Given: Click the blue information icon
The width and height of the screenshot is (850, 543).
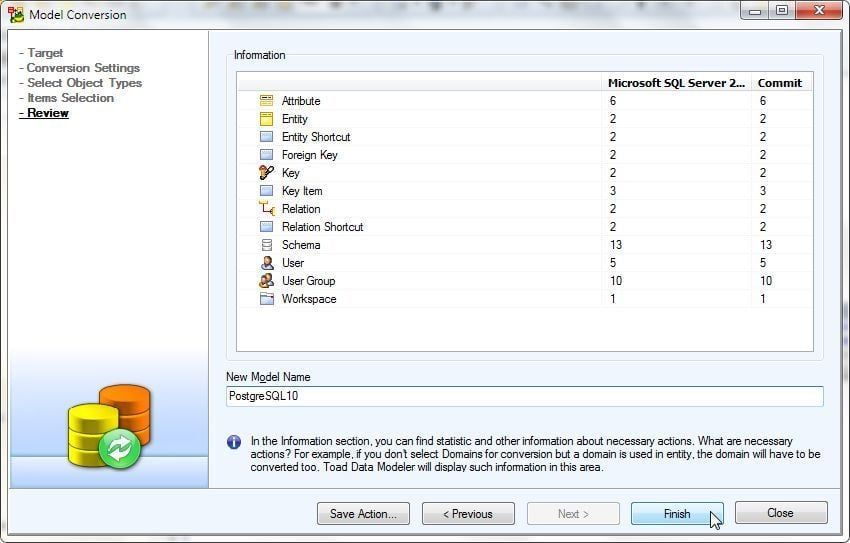Looking at the screenshot, I should [x=234, y=442].
